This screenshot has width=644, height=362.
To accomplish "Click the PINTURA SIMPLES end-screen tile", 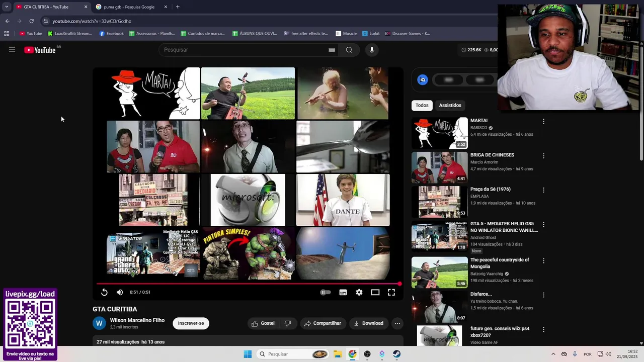I will click(x=248, y=253).
